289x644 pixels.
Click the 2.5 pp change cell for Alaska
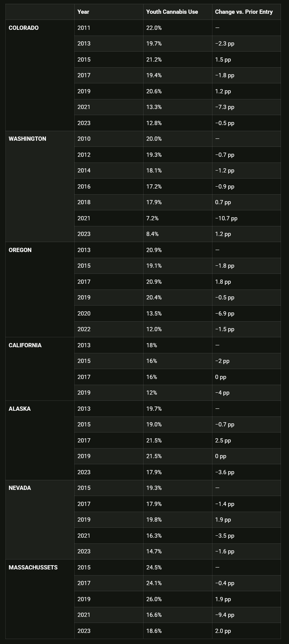tap(223, 441)
